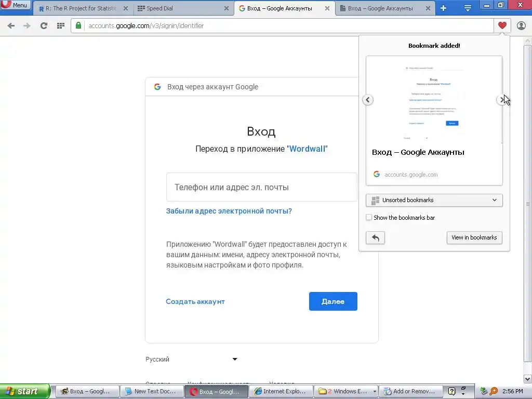Click accounts.google.com text in bookmark card

click(x=411, y=175)
